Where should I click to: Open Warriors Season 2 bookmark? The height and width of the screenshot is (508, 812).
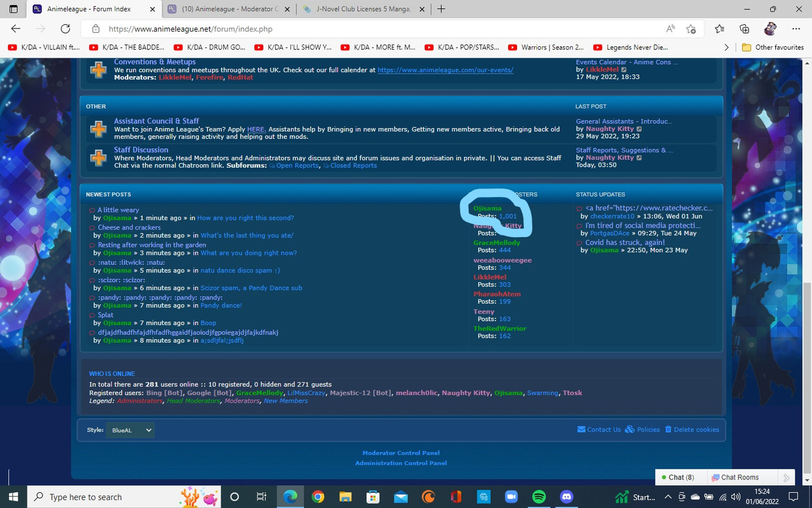pyautogui.click(x=546, y=47)
